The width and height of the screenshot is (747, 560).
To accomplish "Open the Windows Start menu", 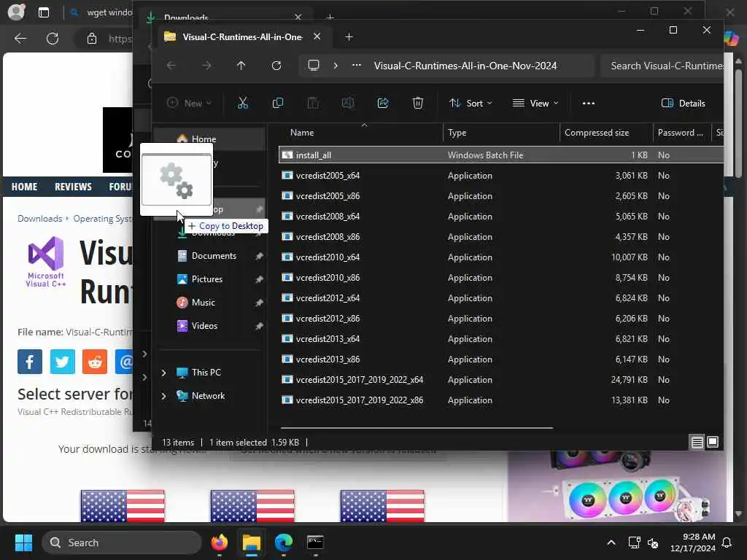I will [23, 542].
